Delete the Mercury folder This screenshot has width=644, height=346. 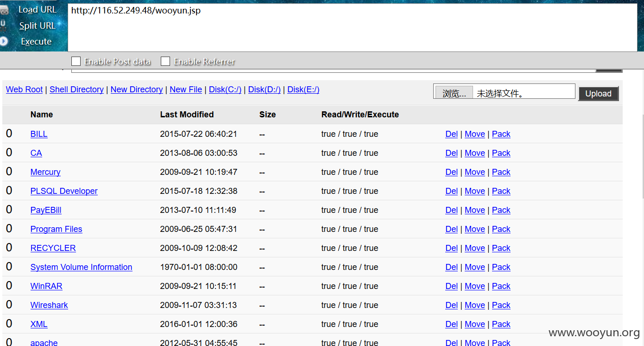coord(452,172)
